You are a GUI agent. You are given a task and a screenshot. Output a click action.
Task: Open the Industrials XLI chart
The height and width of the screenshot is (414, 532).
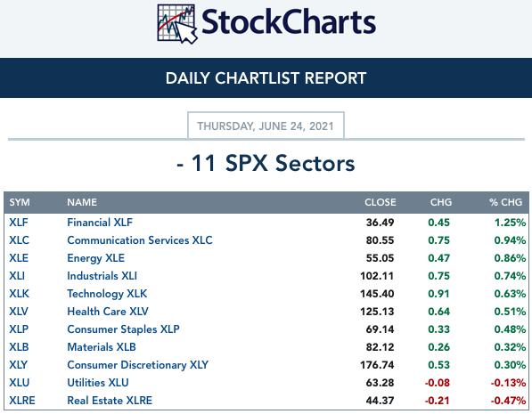pos(102,276)
